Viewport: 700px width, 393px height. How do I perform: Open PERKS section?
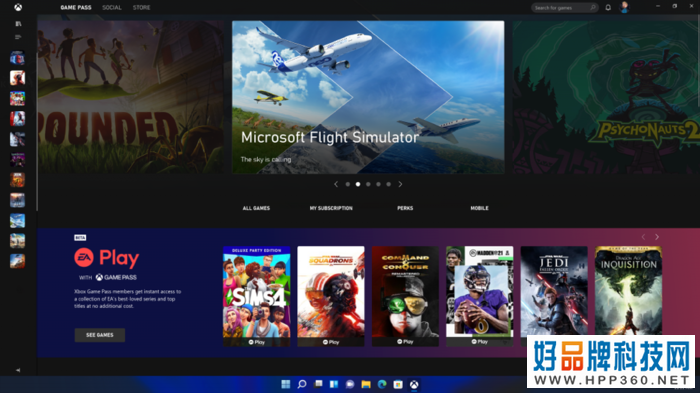(405, 208)
